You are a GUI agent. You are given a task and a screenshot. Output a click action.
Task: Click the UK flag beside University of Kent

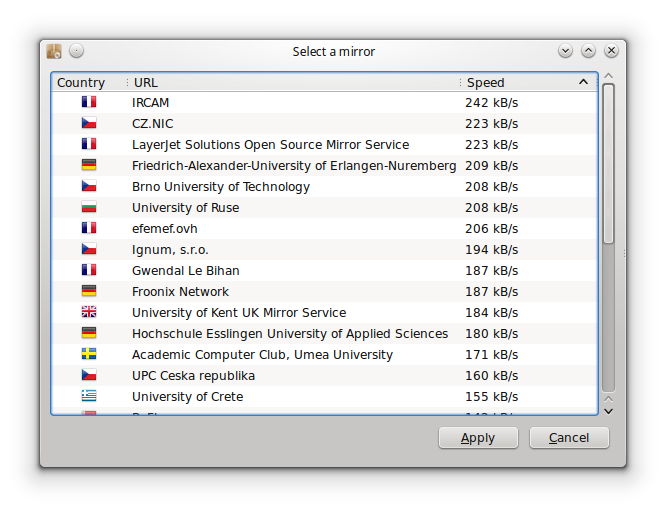click(89, 312)
